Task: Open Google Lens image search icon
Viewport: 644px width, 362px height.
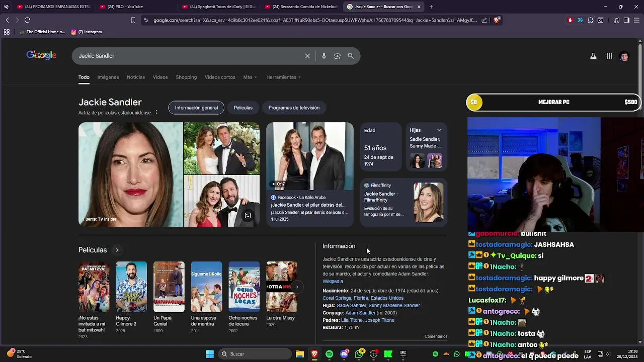Action: pos(337,56)
